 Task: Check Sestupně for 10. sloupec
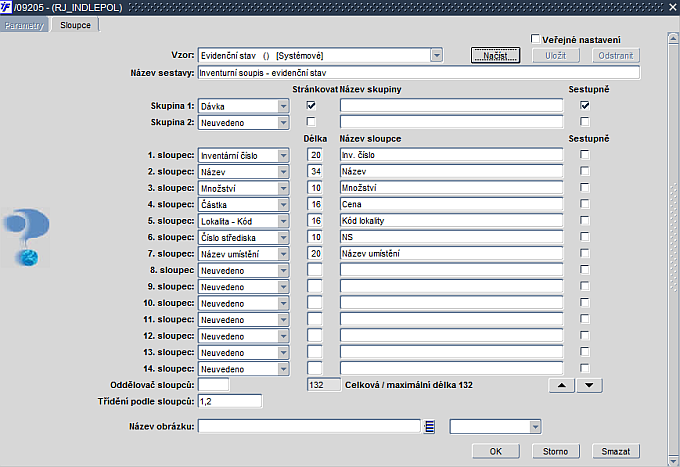pos(585,303)
